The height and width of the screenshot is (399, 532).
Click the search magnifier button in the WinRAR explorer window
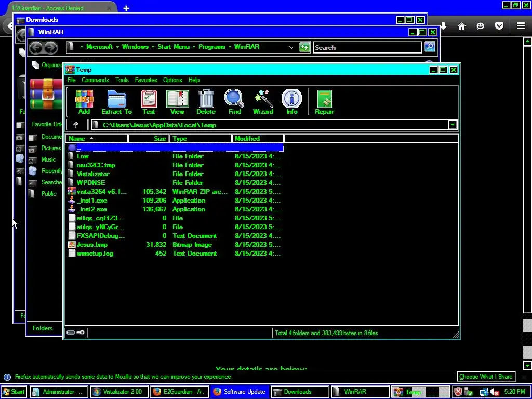430,47
